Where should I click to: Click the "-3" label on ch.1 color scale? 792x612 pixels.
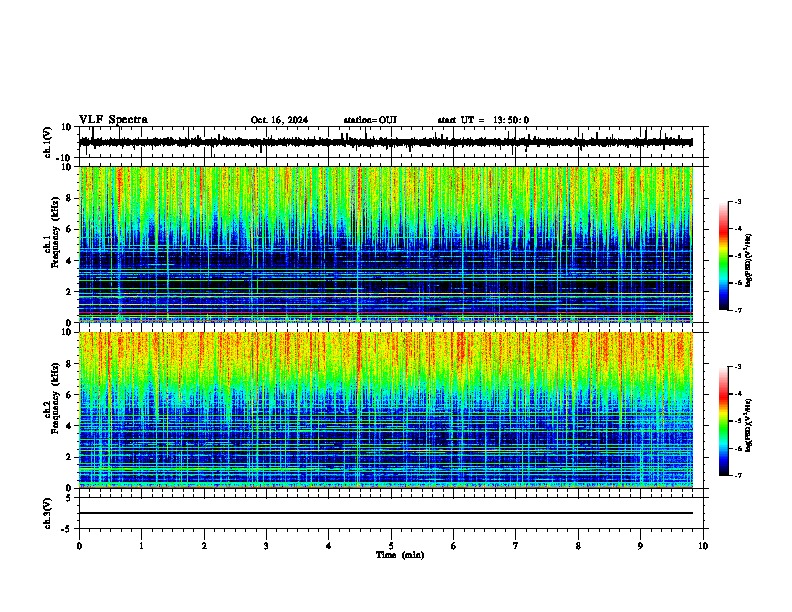point(737,201)
